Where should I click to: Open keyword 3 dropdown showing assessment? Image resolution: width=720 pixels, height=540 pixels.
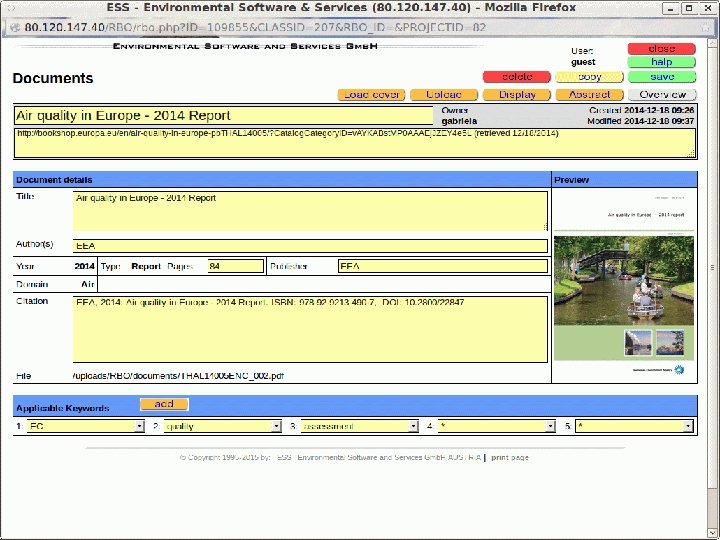(x=360, y=426)
